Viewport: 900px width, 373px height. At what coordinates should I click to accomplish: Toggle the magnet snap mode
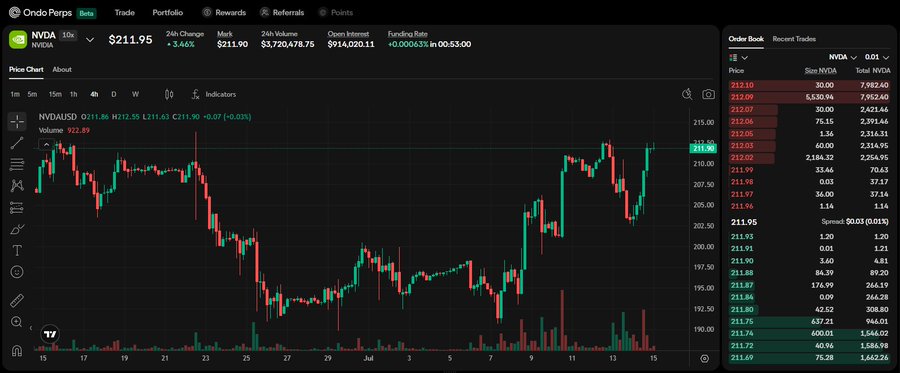click(x=17, y=350)
